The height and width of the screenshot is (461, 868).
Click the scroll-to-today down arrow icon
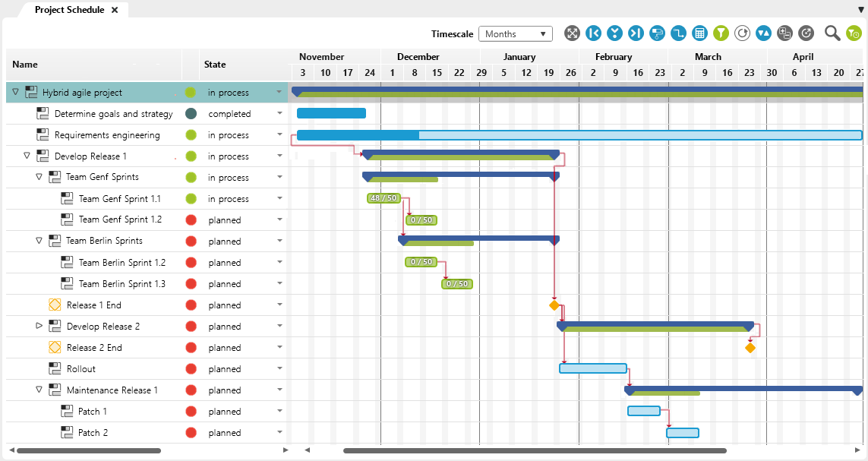click(614, 33)
